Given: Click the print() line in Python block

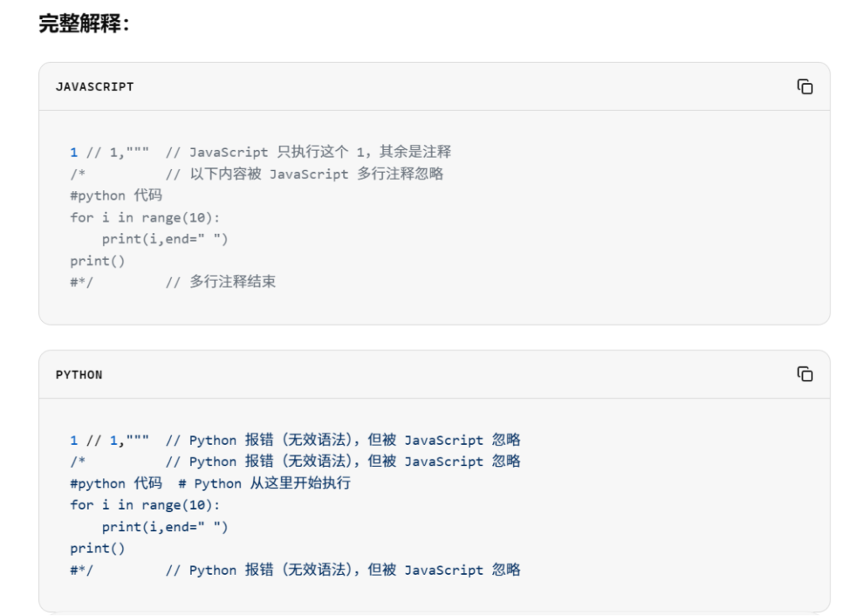Looking at the screenshot, I should [97, 549].
